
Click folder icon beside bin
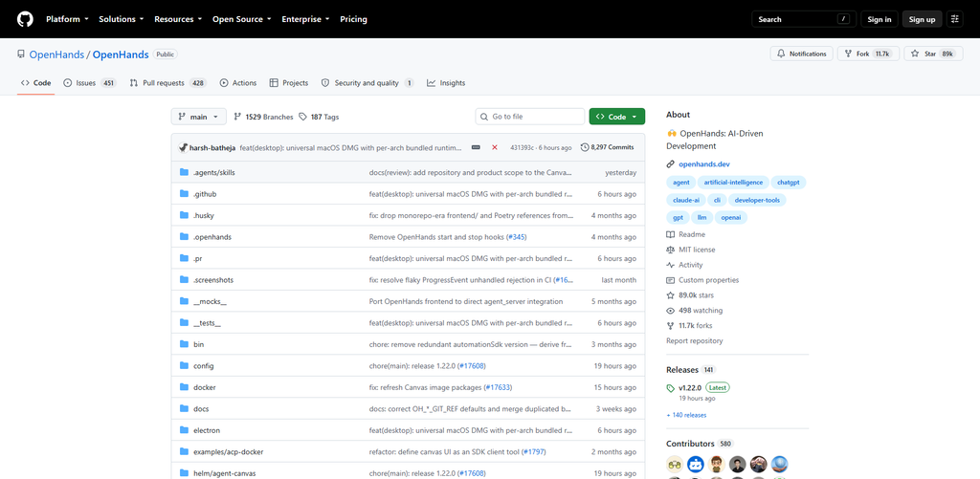point(184,343)
